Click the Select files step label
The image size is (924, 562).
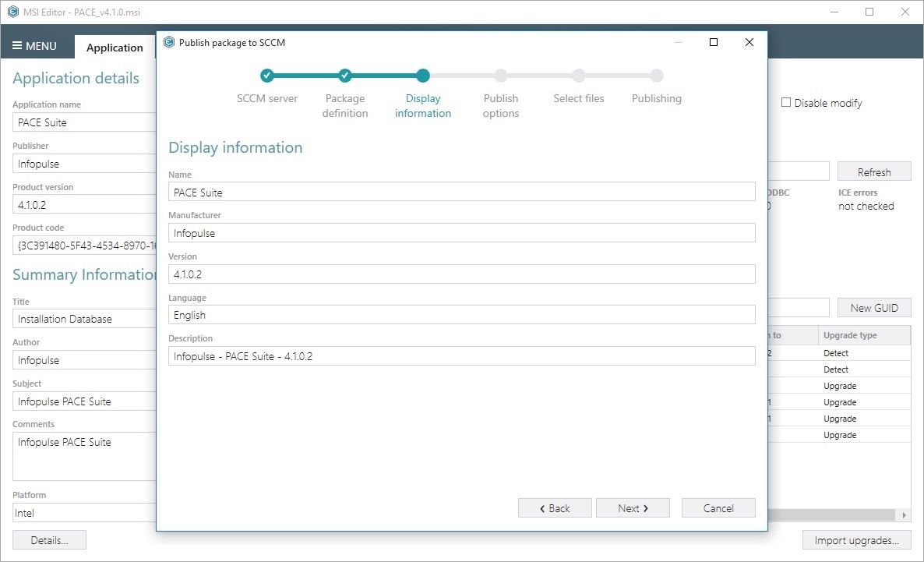click(579, 98)
